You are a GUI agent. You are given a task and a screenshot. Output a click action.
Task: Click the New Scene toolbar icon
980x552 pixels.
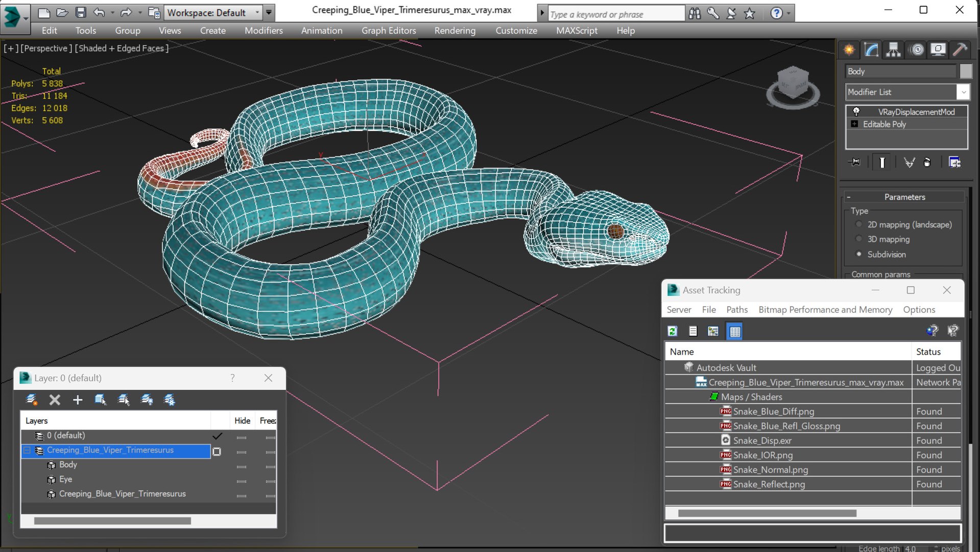coord(44,12)
